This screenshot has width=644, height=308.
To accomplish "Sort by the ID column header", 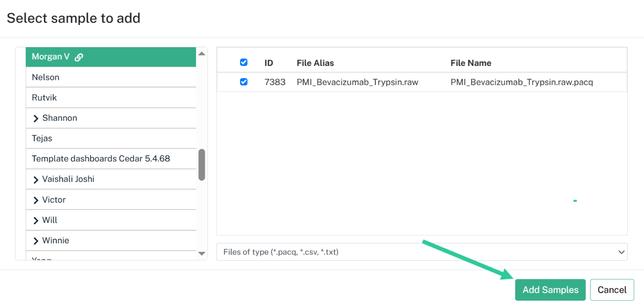I will (x=269, y=63).
